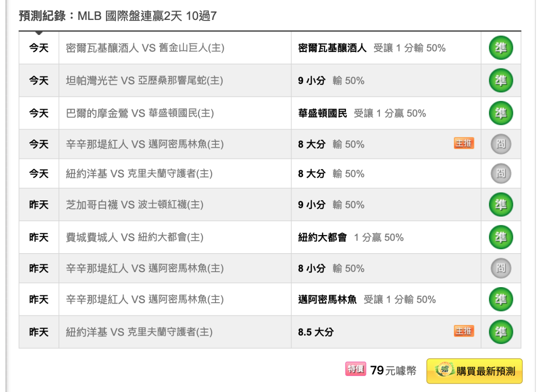Click 主推 badge on today's 8 大分 row

[463, 143]
